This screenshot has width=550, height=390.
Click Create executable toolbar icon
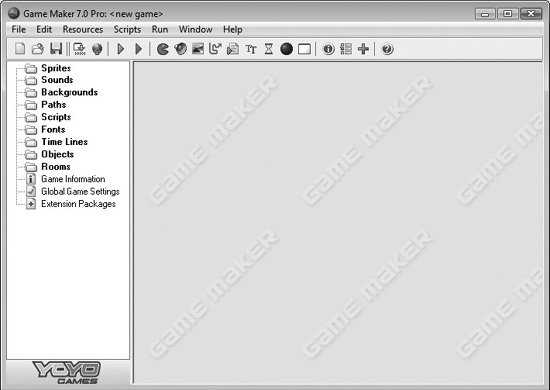coord(80,49)
